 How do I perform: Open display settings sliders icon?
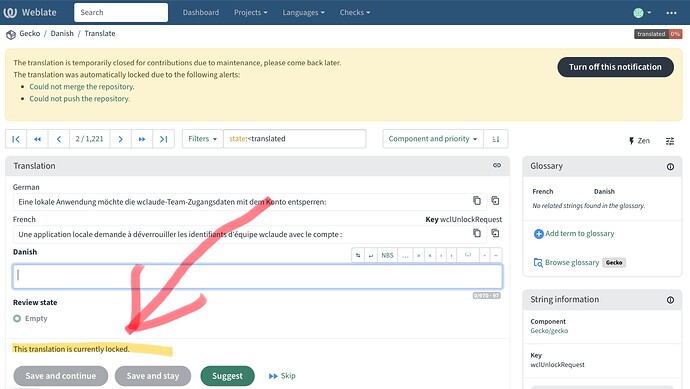670,141
